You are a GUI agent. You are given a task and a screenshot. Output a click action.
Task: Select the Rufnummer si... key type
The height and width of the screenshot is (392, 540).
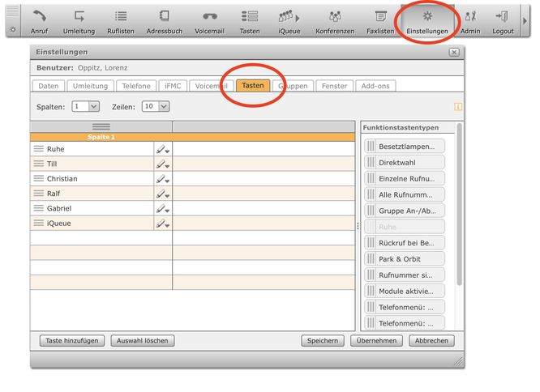pos(405,275)
